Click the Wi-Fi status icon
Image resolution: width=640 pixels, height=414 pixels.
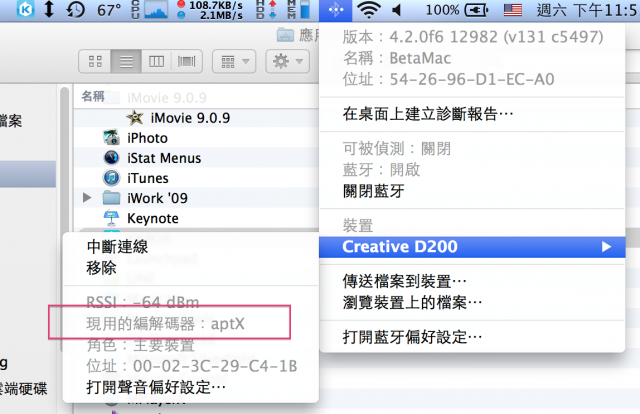point(369,10)
